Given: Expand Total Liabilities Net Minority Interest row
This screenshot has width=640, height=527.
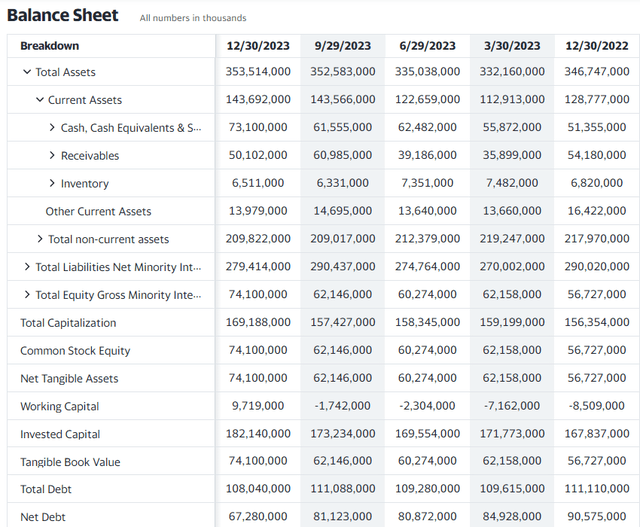Looking at the screenshot, I should point(27,267).
